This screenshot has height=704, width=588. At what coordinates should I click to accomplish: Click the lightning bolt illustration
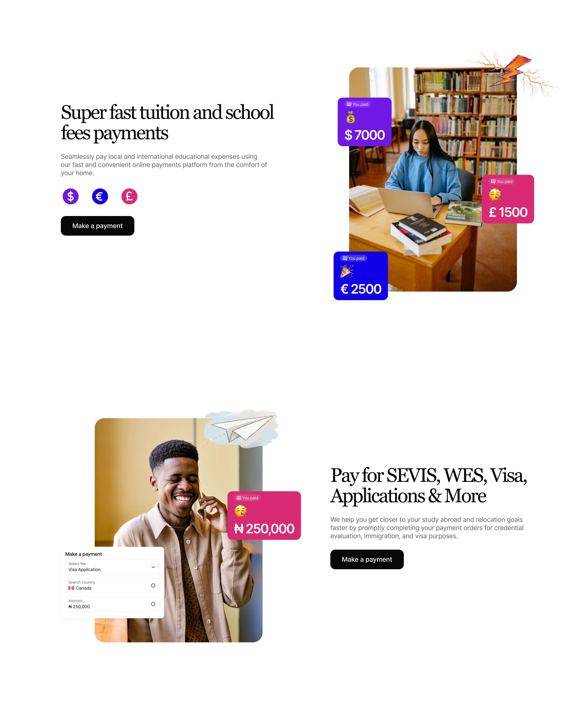pos(513,74)
